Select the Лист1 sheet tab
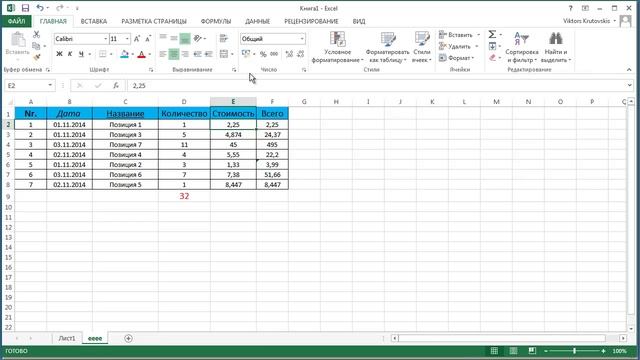640x360 pixels. pyautogui.click(x=67, y=338)
